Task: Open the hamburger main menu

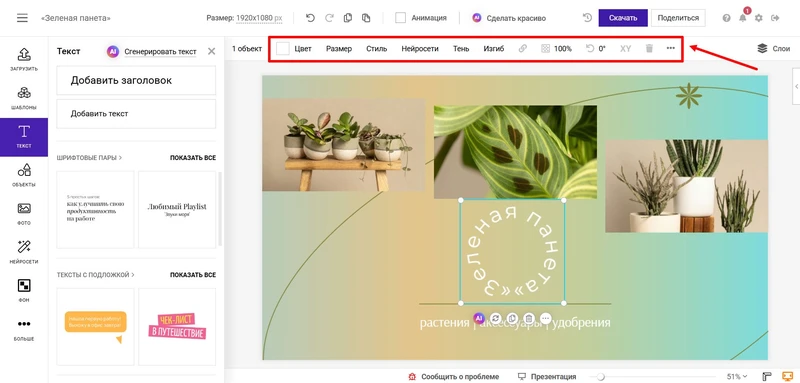Action: click(22, 18)
